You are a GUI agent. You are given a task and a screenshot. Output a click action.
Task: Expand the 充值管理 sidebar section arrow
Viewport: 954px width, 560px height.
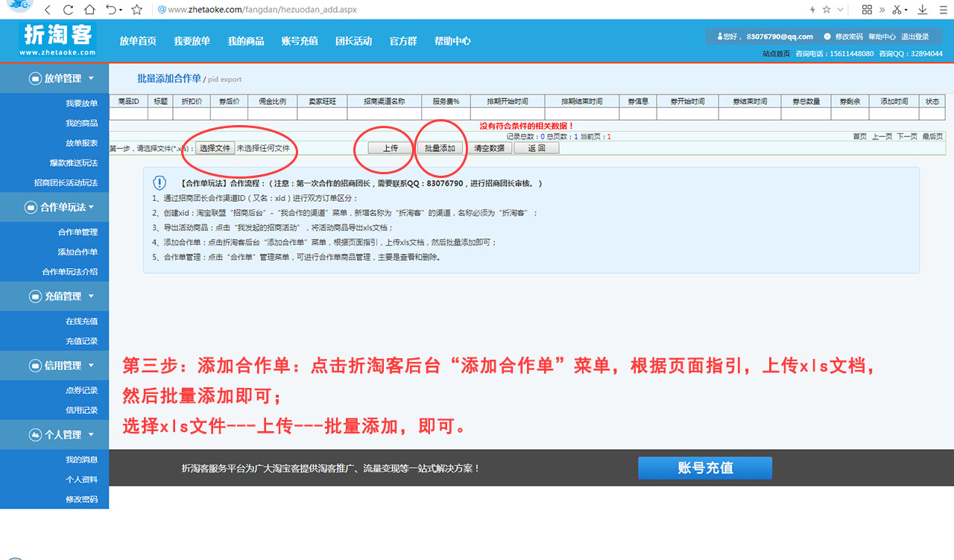[91, 296]
